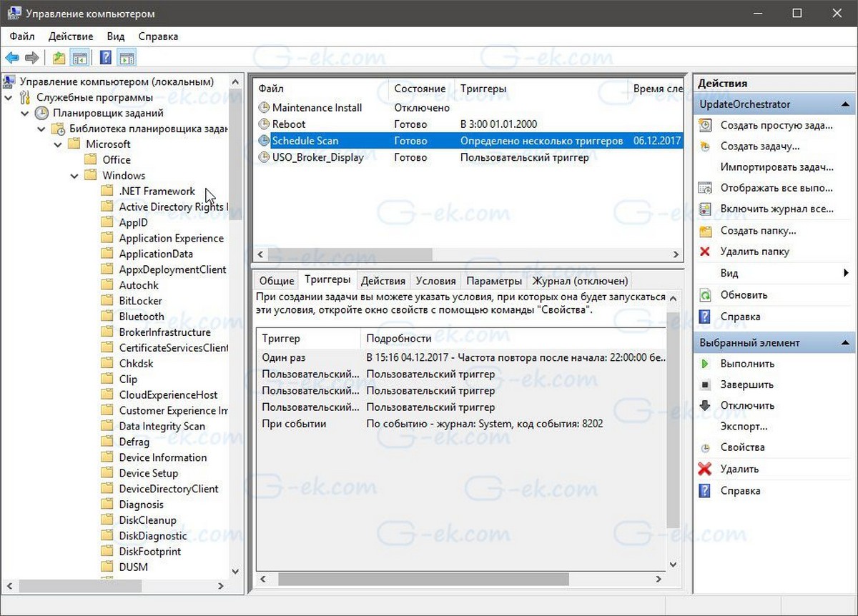Click the Reboot task clock icon
Viewport: 858px width, 616px height.
coord(264,124)
